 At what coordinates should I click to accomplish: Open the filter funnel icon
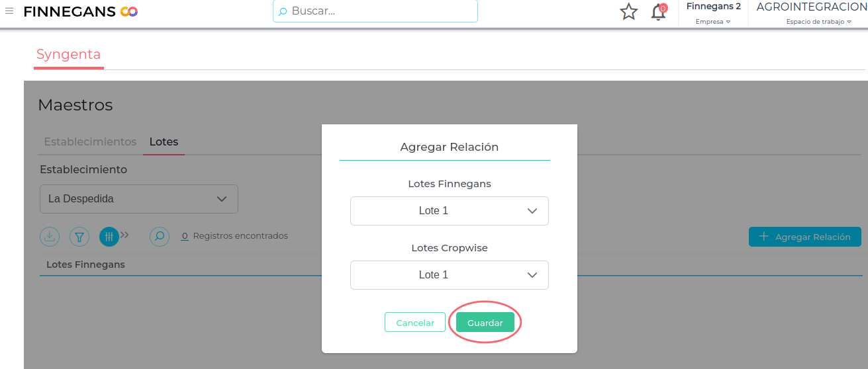point(79,236)
